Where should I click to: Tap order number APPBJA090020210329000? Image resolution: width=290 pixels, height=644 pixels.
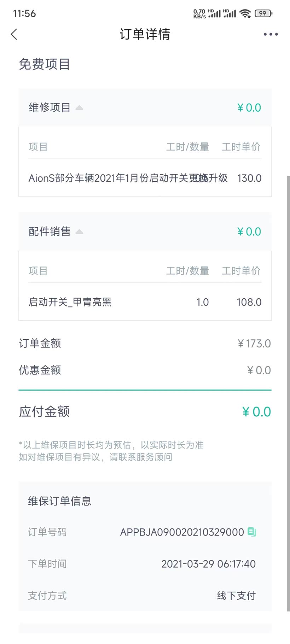[x=182, y=532]
